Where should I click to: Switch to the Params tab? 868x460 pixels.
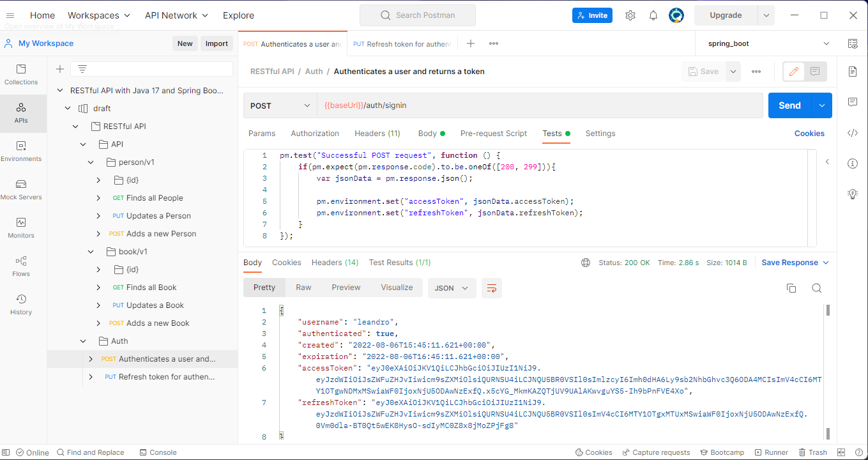click(x=262, y=134)
